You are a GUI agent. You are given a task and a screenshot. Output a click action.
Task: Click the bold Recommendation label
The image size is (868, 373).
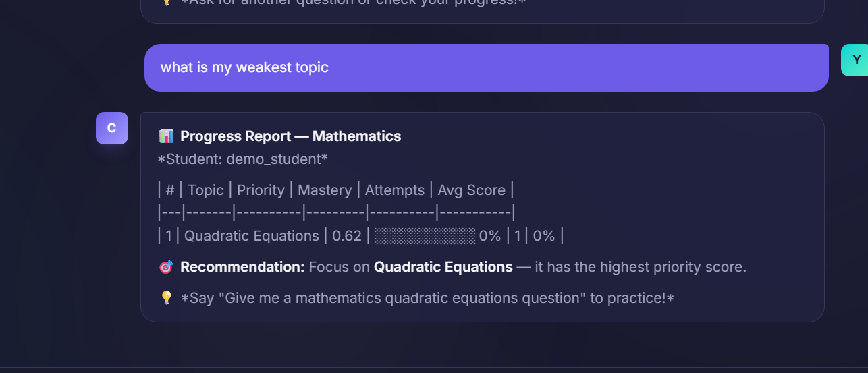242,267
